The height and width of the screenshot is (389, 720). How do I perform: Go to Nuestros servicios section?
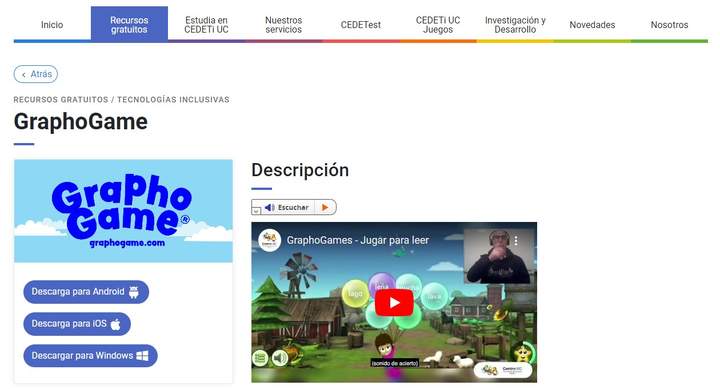(x=283, y=25)
